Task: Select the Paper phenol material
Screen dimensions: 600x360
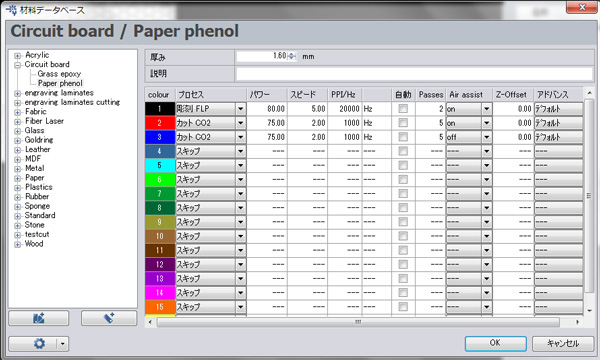Action: (60, 83)
